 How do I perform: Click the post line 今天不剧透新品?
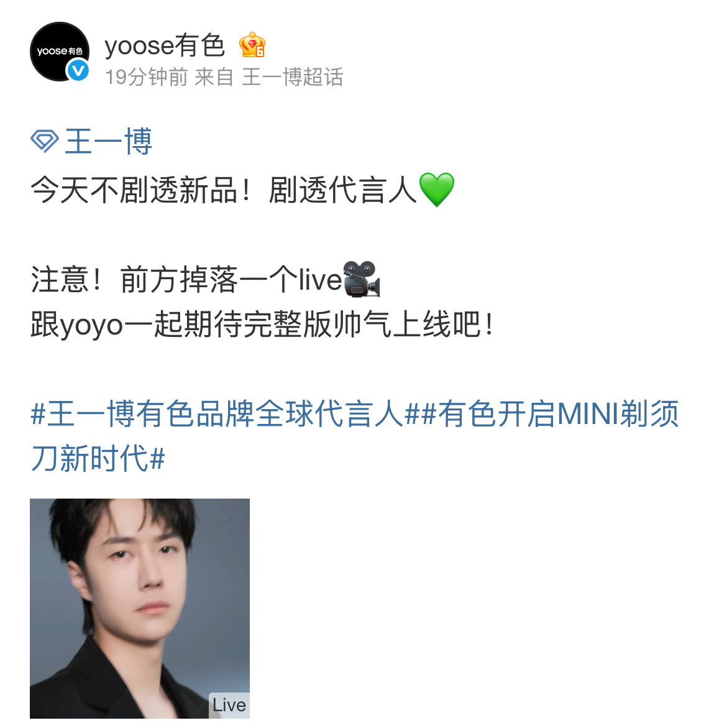[134, 190]
